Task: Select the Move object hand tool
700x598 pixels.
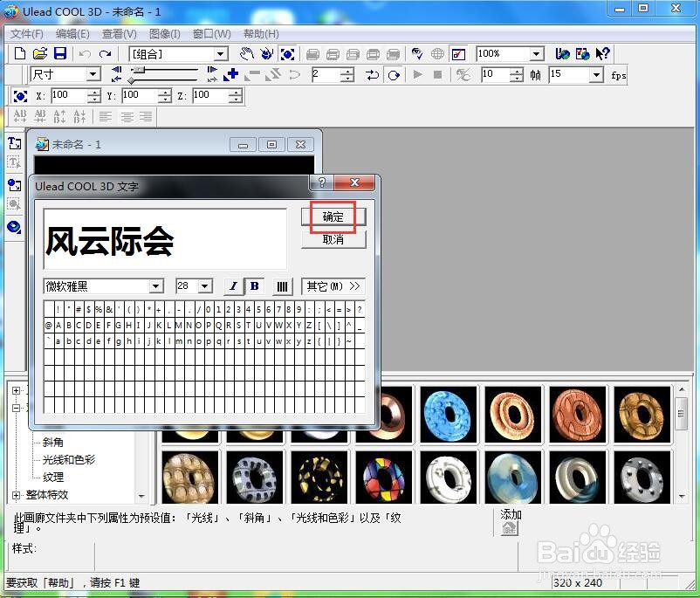Action: [x=246, y=54]
